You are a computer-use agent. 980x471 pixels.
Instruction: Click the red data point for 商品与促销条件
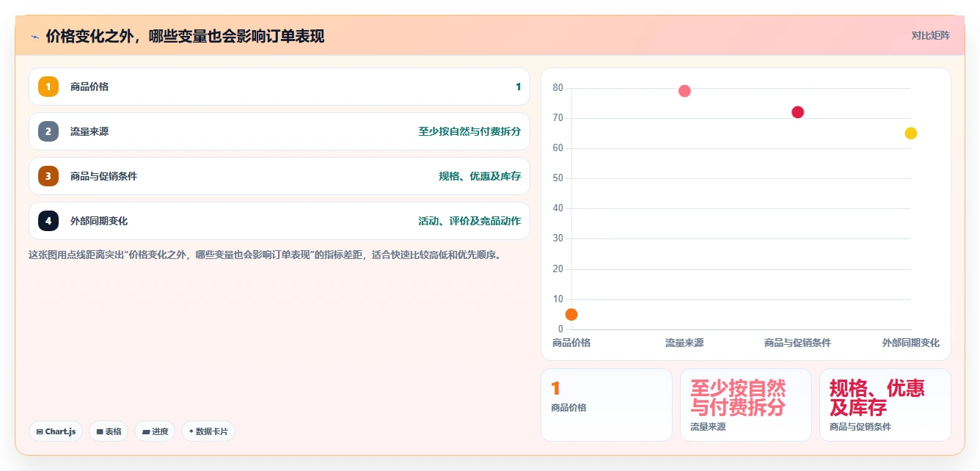point(797,112)
